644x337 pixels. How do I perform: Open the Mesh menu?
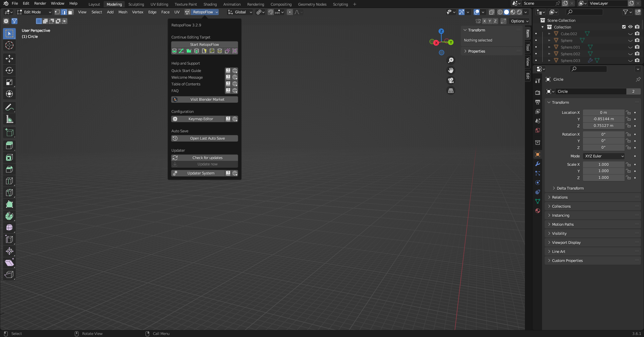123,12
